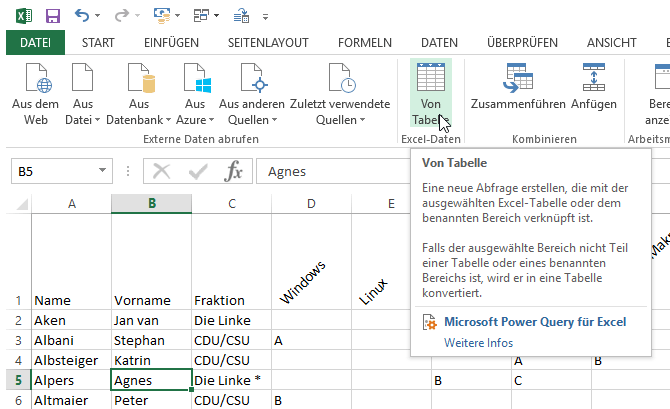Screen dimensions: 670x409
Task: Select cell containing Peter
Action: [x=151, y=400]
